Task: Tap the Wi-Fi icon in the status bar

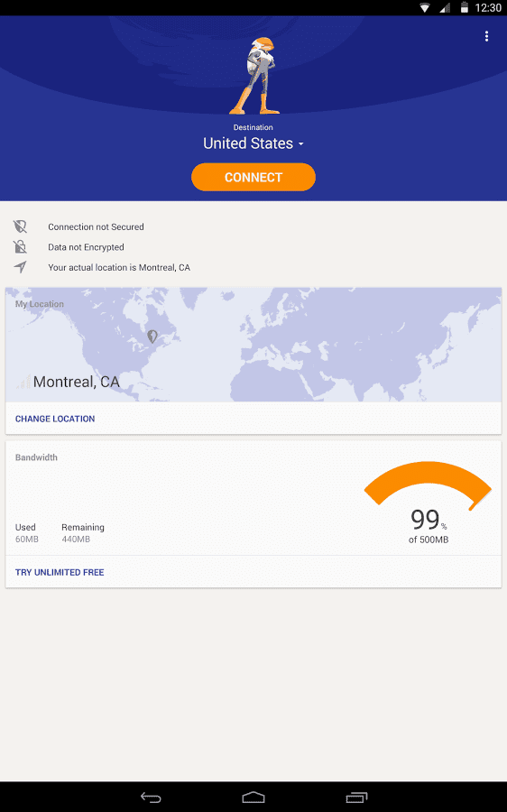Action: click(425, 8)
